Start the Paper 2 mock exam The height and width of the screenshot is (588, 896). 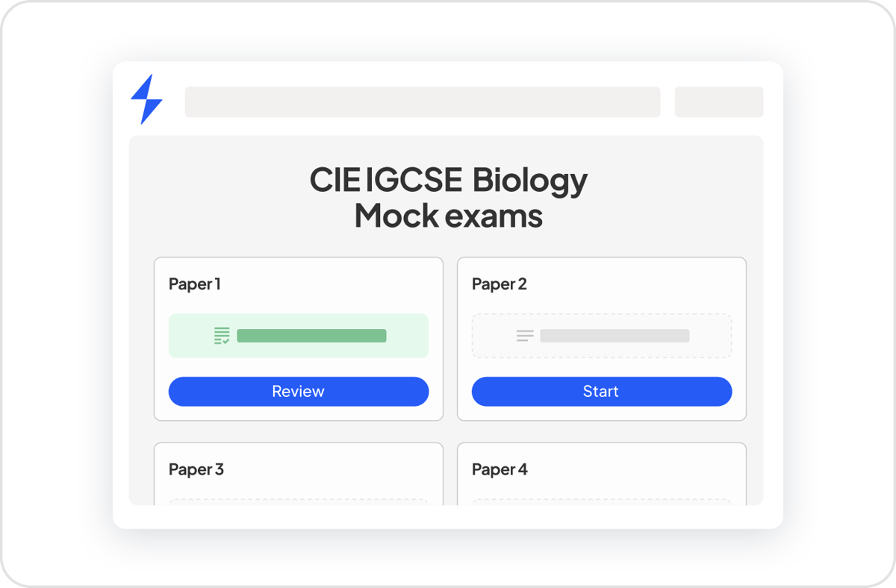pos(602,391)
